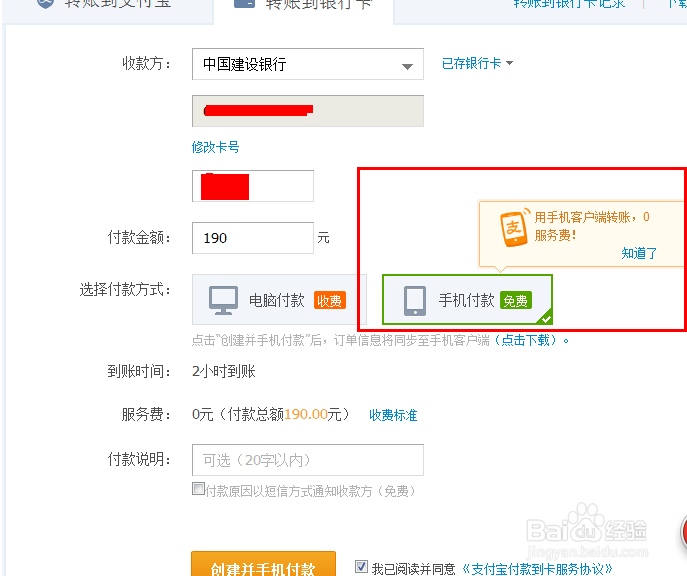Click the 付款说明 note input field
The image size is (687, 576).
[x=308, y=460]
